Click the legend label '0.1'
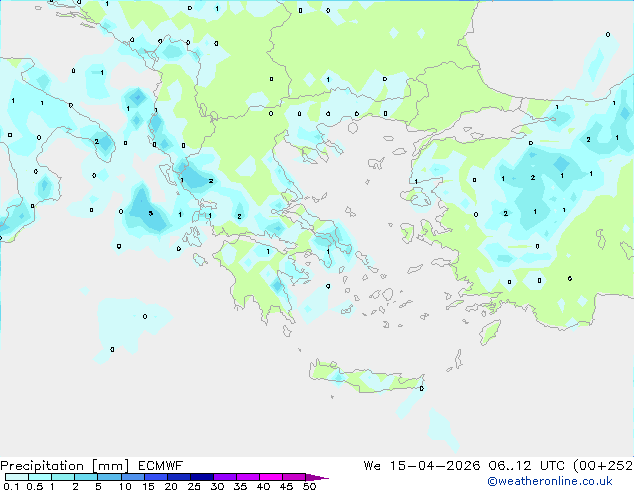 [11, 486]
